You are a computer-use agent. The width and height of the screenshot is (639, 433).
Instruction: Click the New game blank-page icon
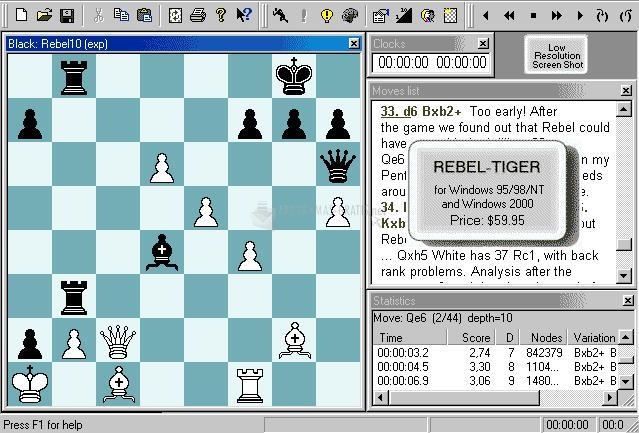point(21,15)
